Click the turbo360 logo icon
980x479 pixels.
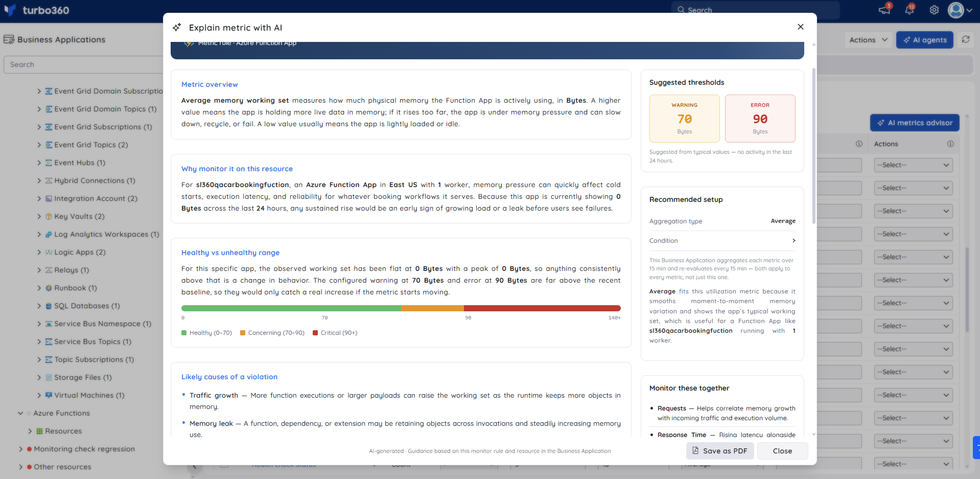[x=10, y=10]
